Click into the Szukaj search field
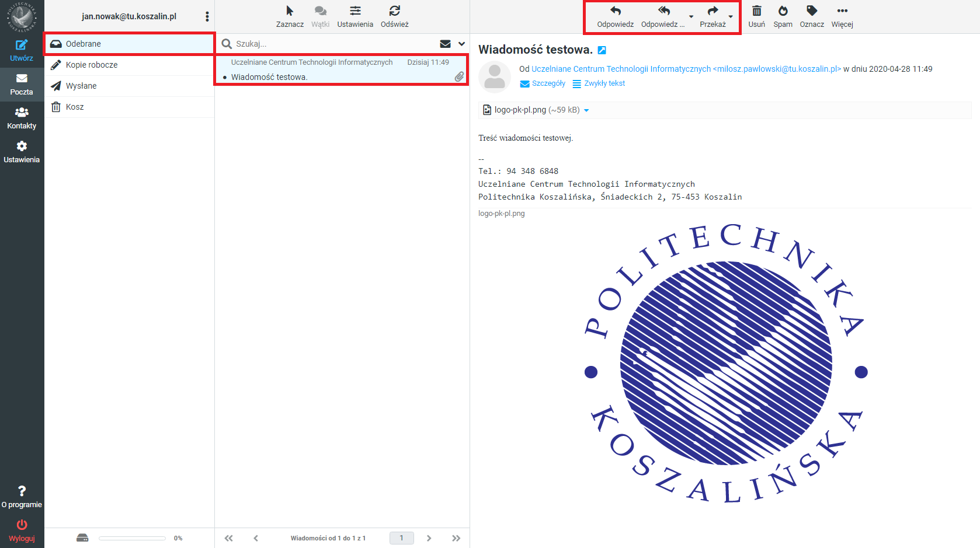980x548 pixels. (334, 44)
